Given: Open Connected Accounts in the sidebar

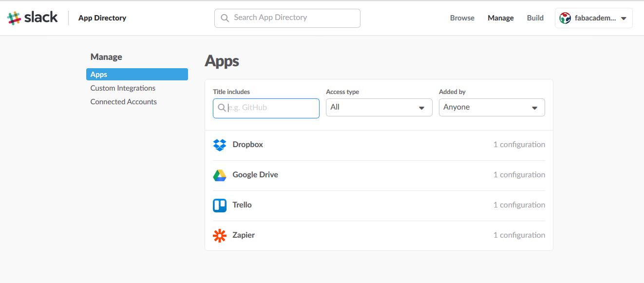Looking at the screenshot, I should pyautogui.click(x=124, y=102).
